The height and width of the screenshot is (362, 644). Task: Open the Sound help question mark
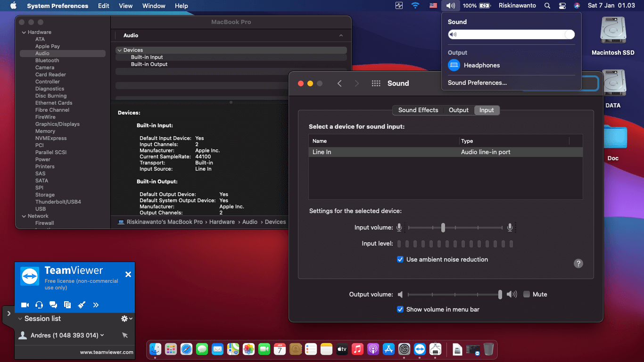(x=578, y=263)
